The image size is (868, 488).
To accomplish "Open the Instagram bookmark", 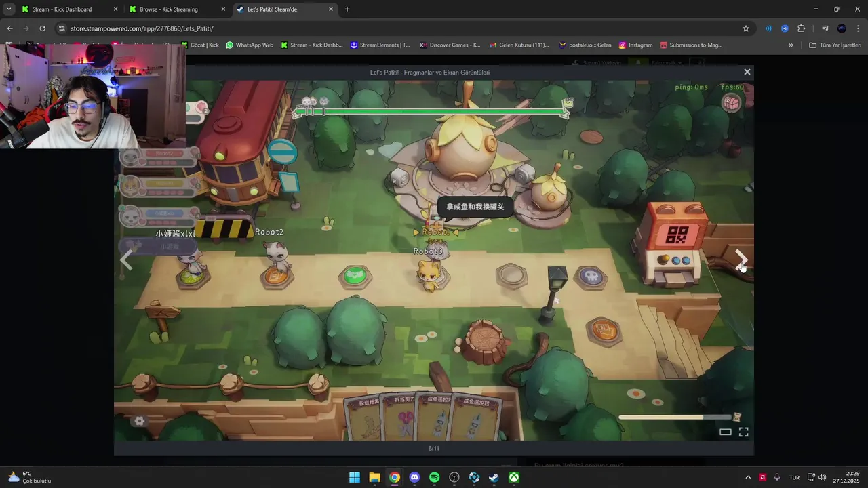I will (x=635, y=45).
